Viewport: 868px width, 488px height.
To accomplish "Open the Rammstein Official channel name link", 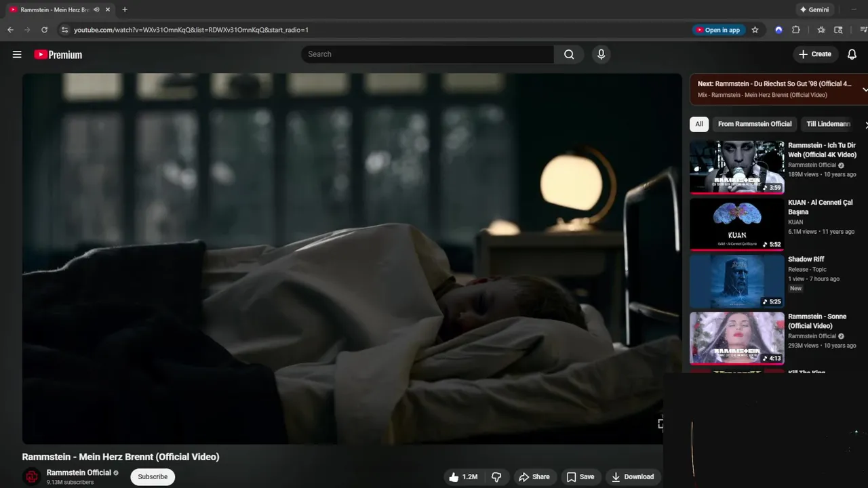I will click(79, 472).
